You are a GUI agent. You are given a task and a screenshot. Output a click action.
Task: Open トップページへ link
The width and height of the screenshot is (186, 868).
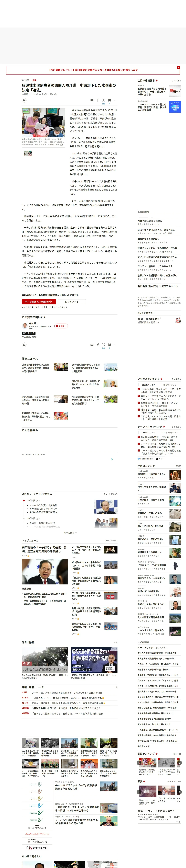pos(111,540)
